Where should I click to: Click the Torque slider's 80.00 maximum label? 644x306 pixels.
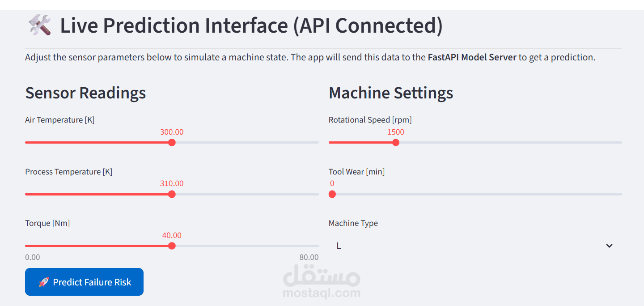(x=309, y=257)
